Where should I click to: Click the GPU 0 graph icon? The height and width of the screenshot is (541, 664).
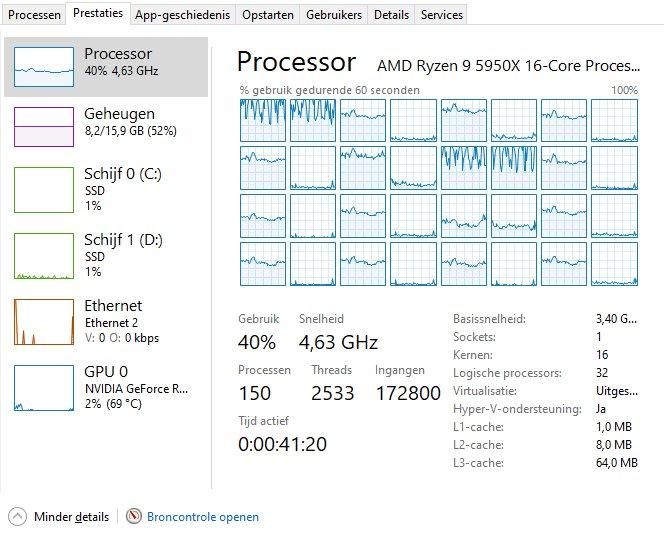click(44, 385)
